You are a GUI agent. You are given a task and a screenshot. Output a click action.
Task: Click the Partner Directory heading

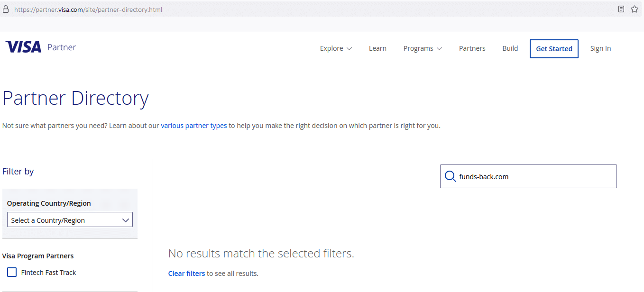coord(75,98)
